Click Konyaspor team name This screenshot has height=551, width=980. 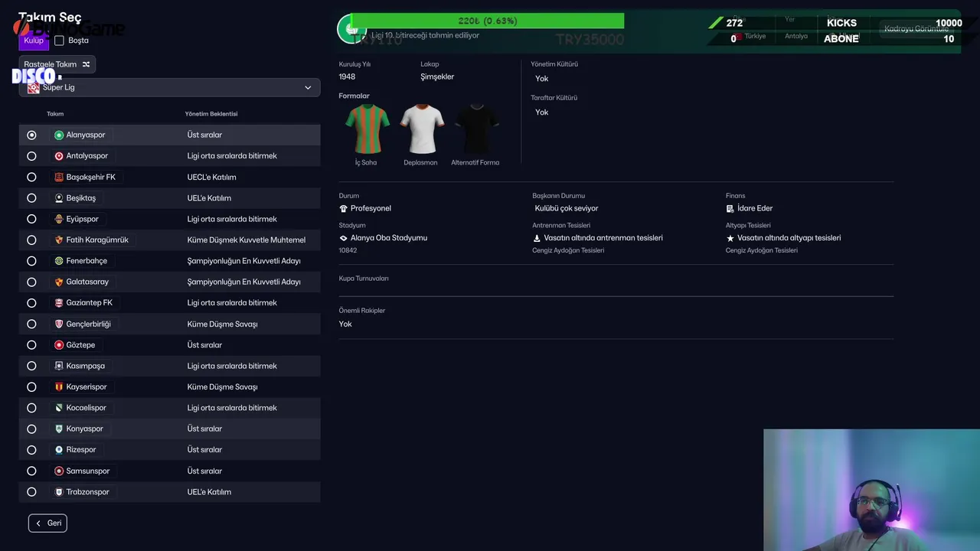click(84, 429)
